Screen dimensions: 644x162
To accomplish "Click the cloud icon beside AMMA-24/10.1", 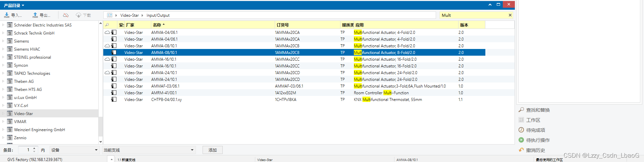I will pos(107,73).
